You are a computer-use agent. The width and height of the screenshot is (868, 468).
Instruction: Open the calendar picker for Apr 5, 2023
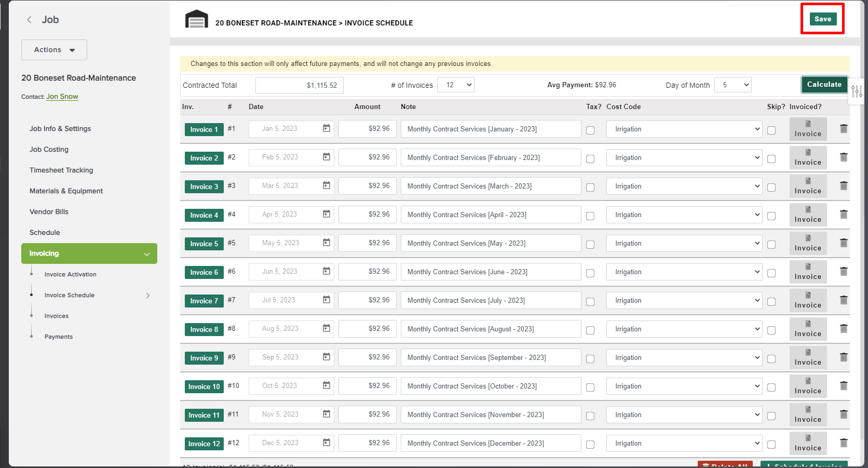(x=327, y=214)
